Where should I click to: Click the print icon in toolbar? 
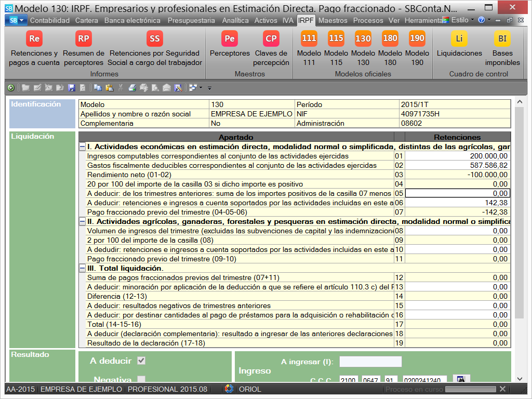(132, 88)
